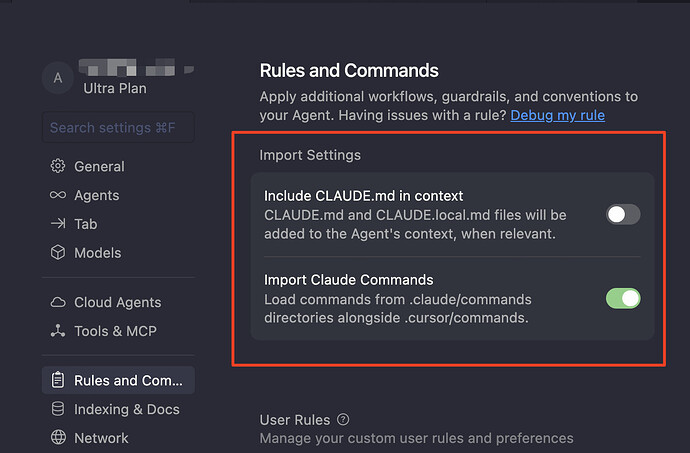The width and height of the screenshot is (690, 453).
Task: Click the Network globe icon
Action: (58, 438)
